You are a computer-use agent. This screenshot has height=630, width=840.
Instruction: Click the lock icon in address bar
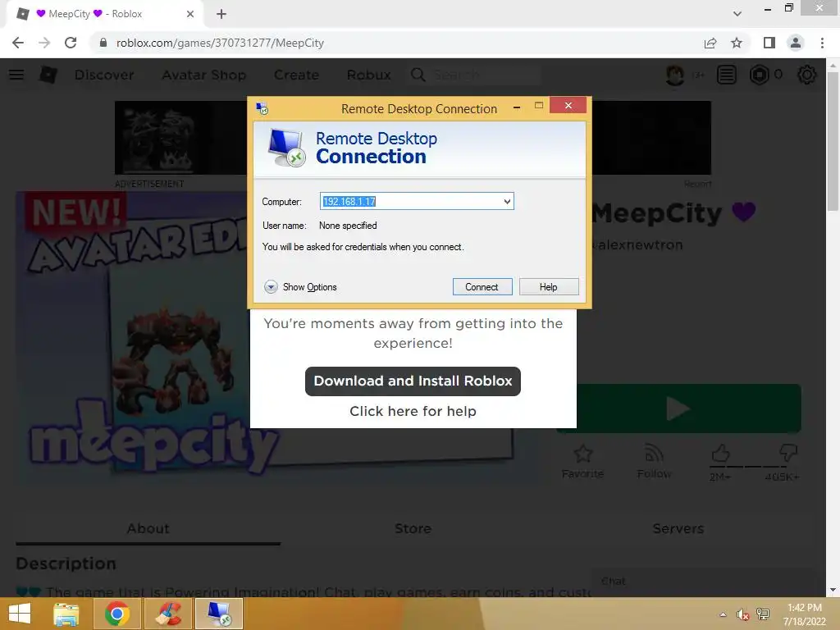(x=103, y=43)
